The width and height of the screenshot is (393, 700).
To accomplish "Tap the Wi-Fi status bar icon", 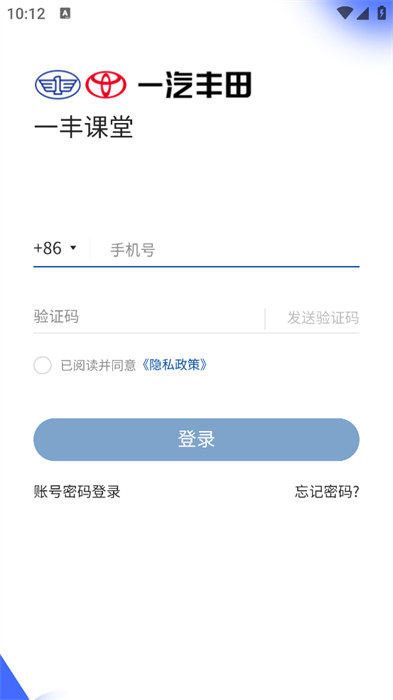I will (x=344, y=13).
